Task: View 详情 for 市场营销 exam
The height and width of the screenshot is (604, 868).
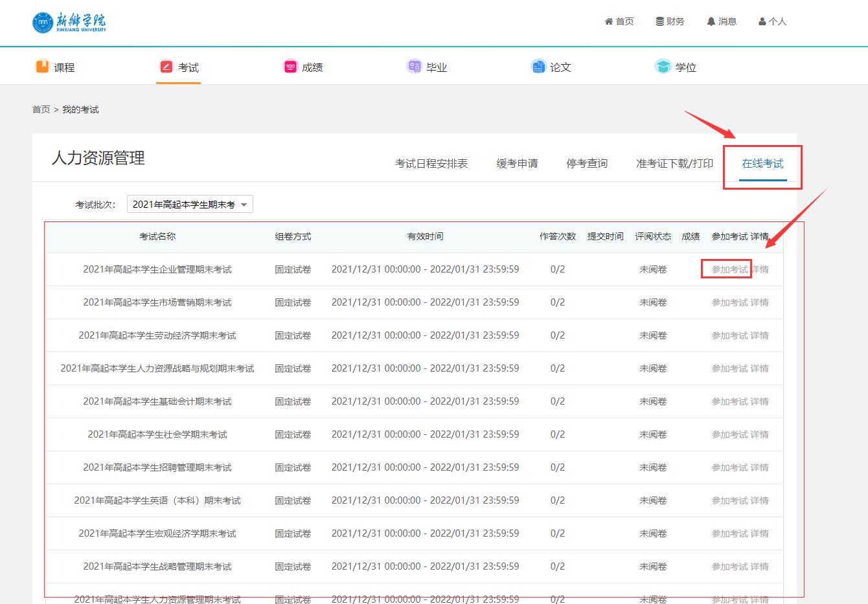Action: coord(760,302)
